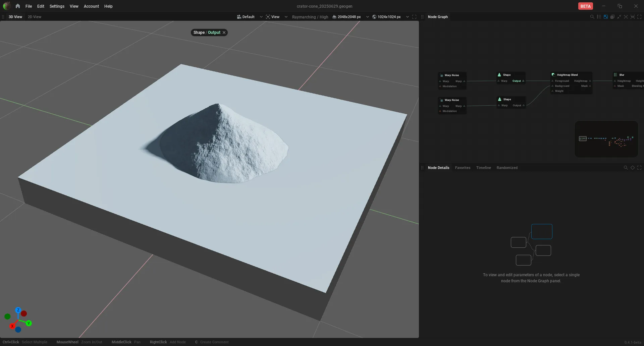Screen dimensions: 644x346
Task: Maximize the 3D View panel
Action: click(x=414, y=17)
